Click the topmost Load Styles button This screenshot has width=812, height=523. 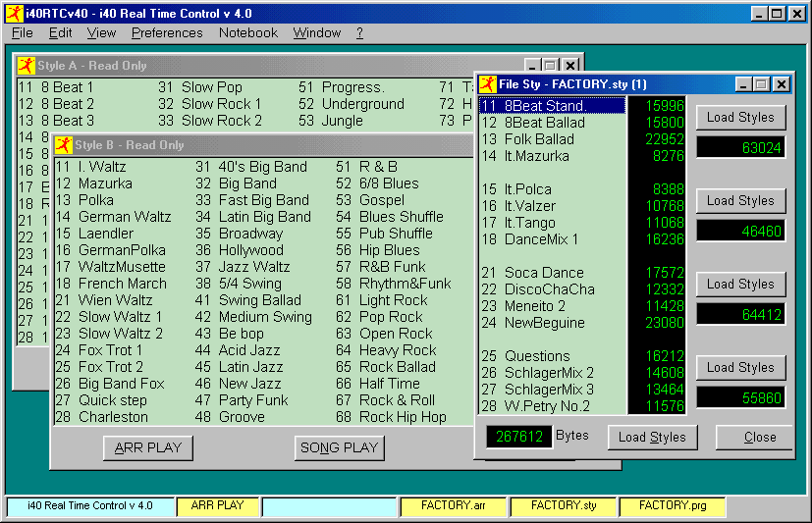740,117
